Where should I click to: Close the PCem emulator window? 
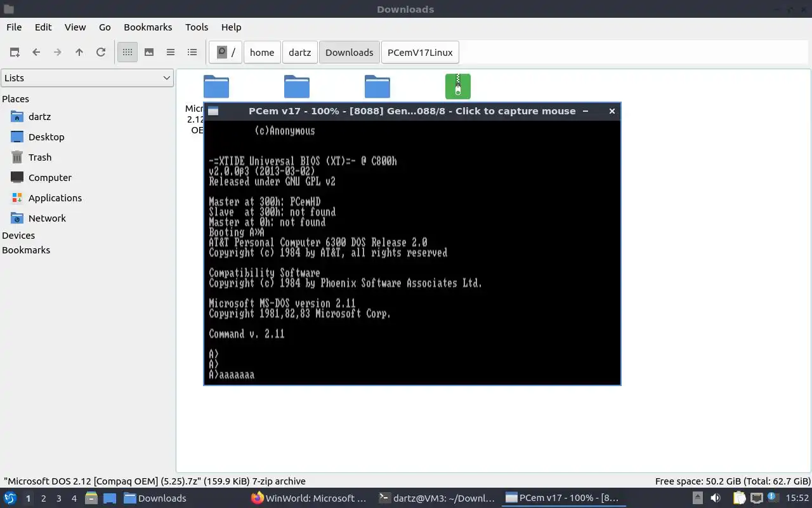[612, 111]
